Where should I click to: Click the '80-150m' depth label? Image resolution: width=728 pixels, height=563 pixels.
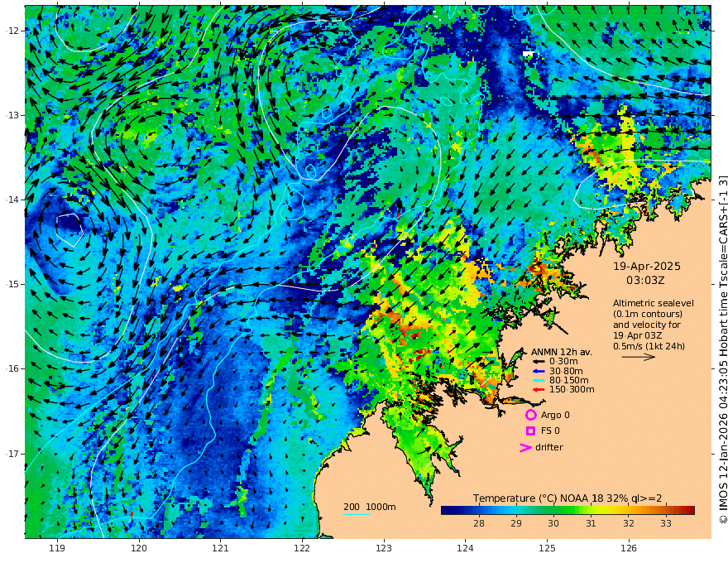click(x=568, y=381)
